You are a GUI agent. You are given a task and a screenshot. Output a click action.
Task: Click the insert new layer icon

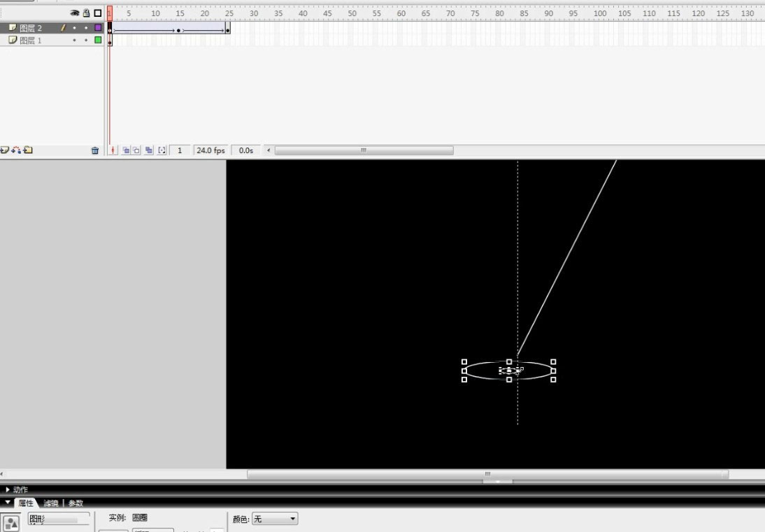point(5,150)
